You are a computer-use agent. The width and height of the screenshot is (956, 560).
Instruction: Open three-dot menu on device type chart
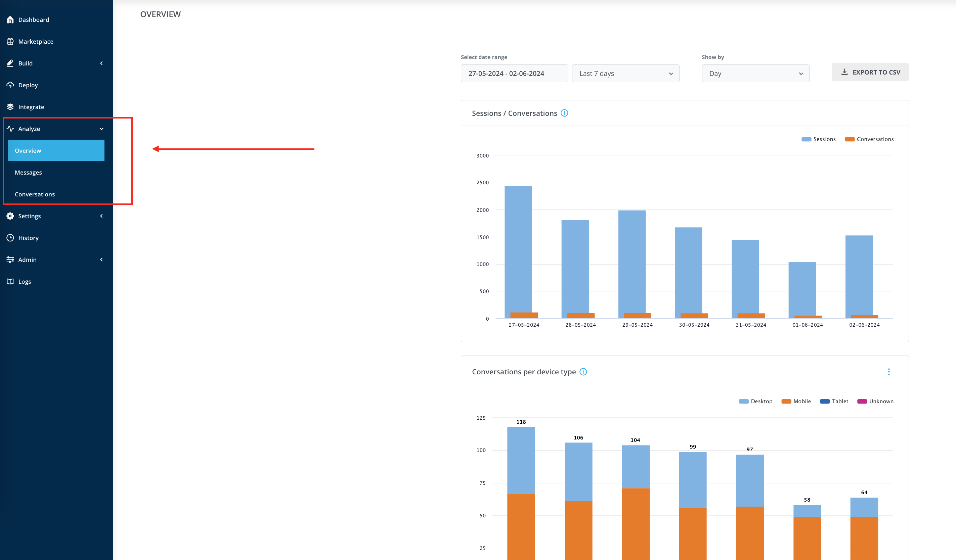tap(888, 372)
